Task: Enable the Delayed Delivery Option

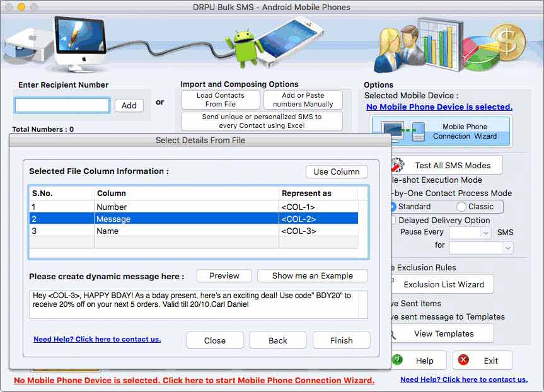Action: 393,220
